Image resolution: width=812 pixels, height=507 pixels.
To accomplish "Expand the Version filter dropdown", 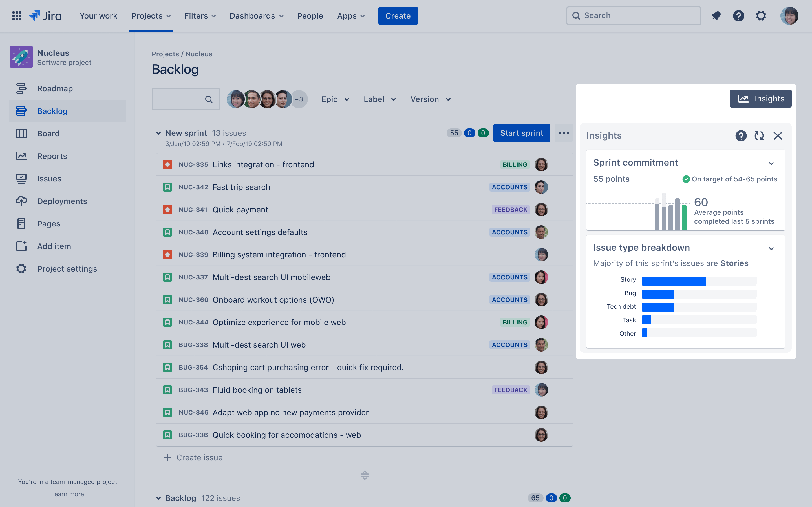I will [431, 99].
